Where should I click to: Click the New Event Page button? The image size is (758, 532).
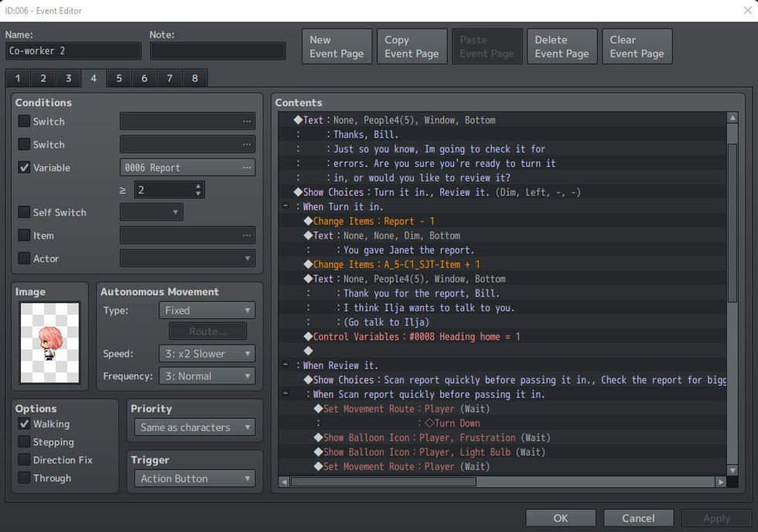tap(336, 46)
